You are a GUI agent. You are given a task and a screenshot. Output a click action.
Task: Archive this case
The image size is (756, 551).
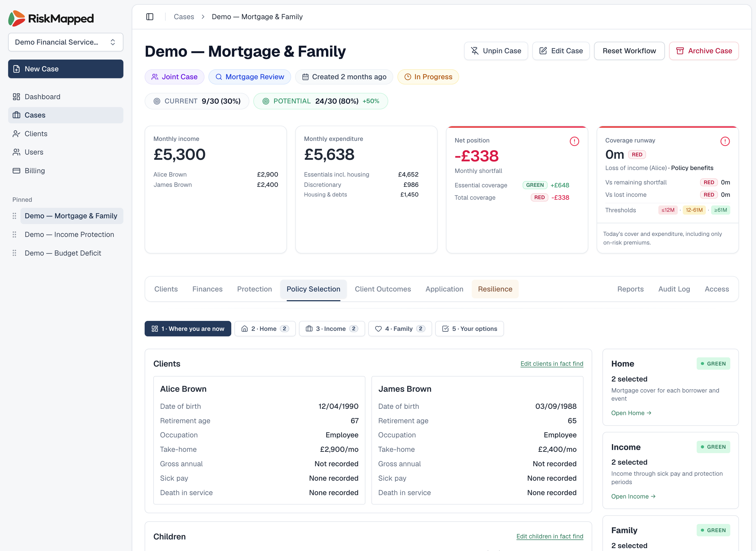[x=703, y=51]
